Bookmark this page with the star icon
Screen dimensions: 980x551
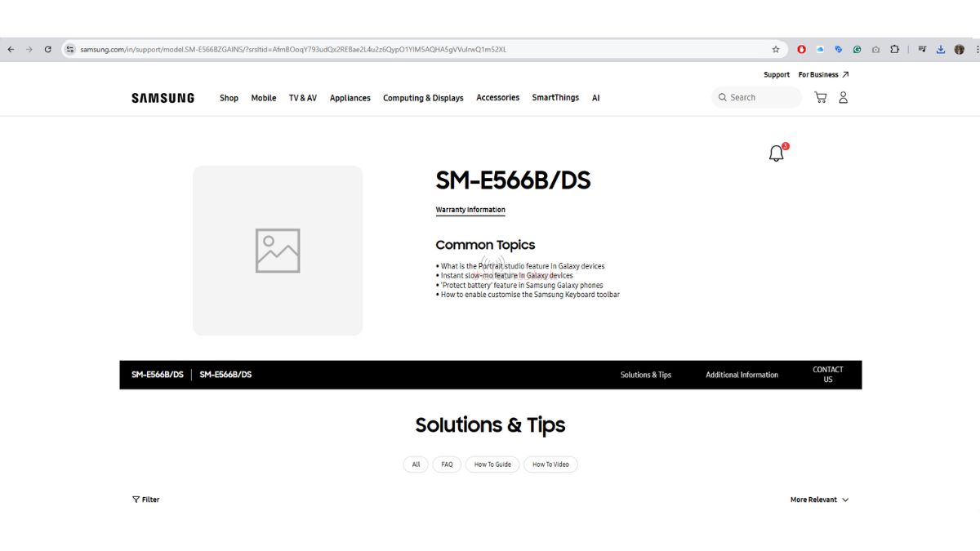(776, 50)
